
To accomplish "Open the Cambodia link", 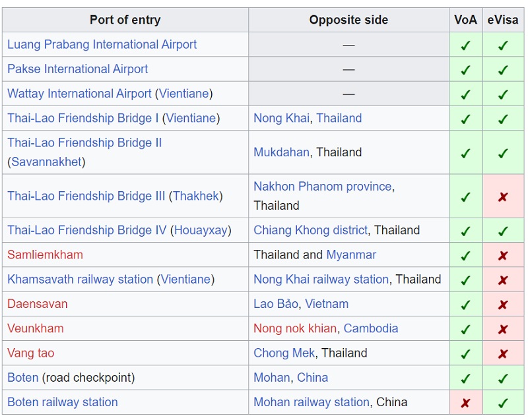I will [x=371, y=328].
